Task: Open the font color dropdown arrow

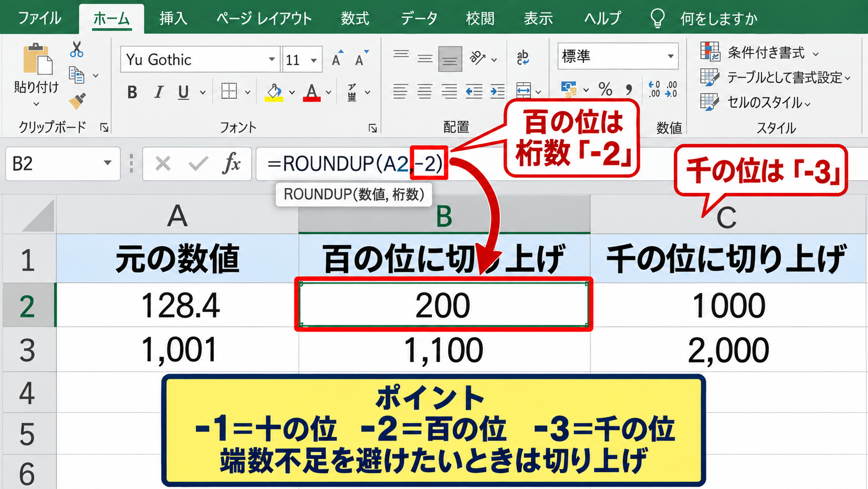Action: 329,92
